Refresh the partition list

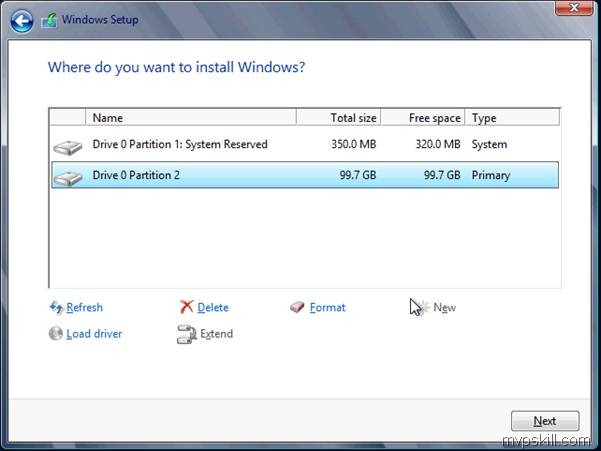(84, 307)
